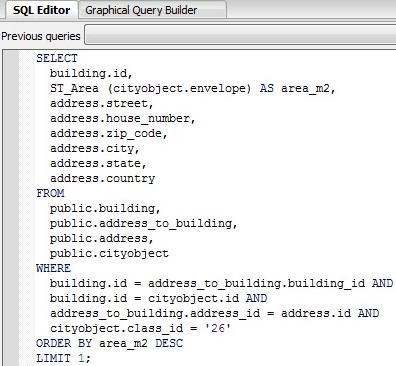Click the ST_Area (cityobject.envelope) line

coord(193,88)
